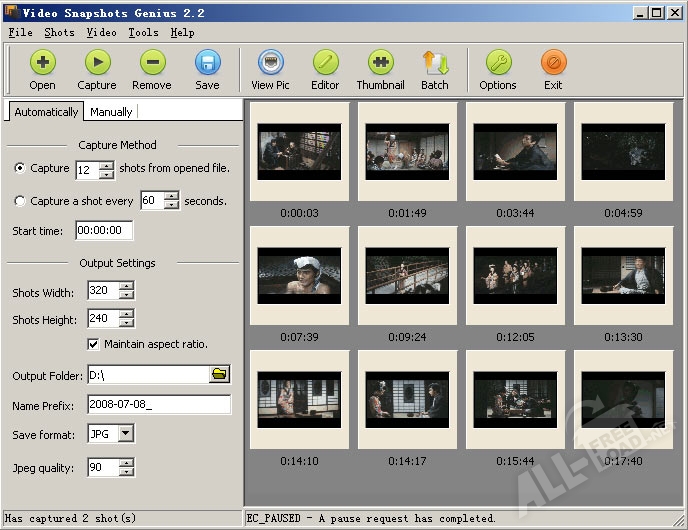Open the Options wrench icon
This screenshot has height=530, width=688.
click(x=497, y=65)
